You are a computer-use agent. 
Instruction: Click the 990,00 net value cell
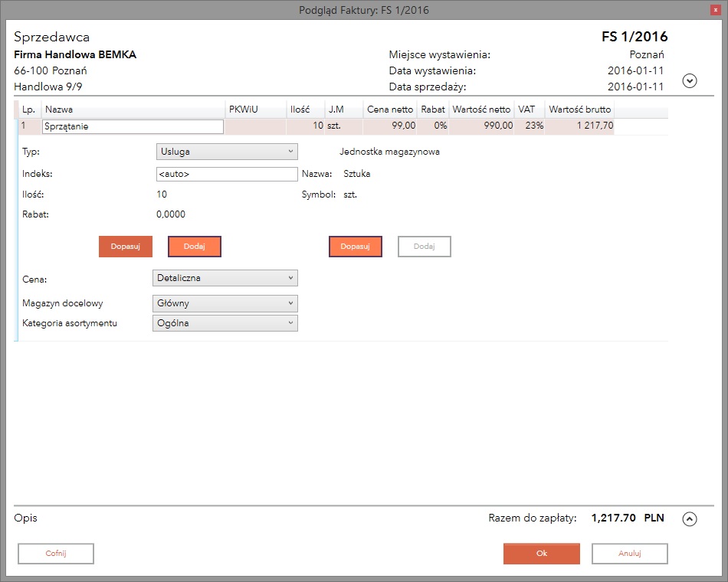click(x=481, y=126)
